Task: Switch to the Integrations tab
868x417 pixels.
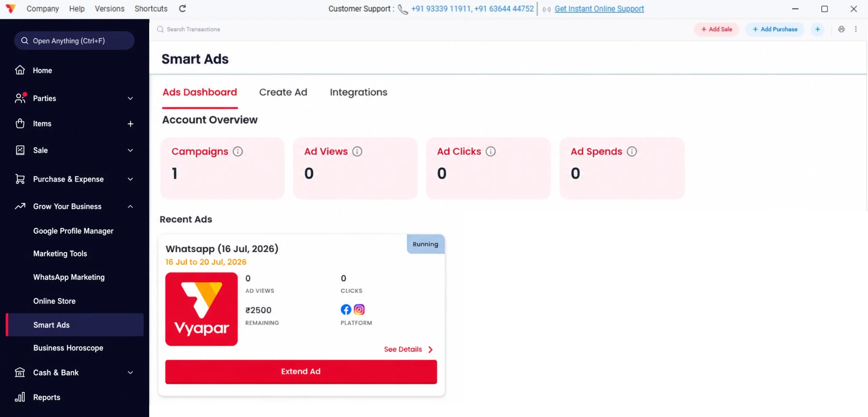Action: click(358, 92)
